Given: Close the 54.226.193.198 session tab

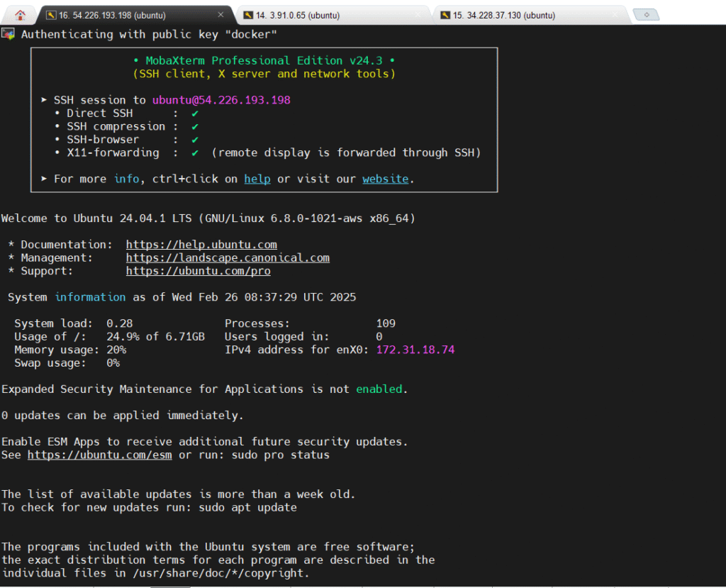Looking at the screenshot, I should click(220, 15).
